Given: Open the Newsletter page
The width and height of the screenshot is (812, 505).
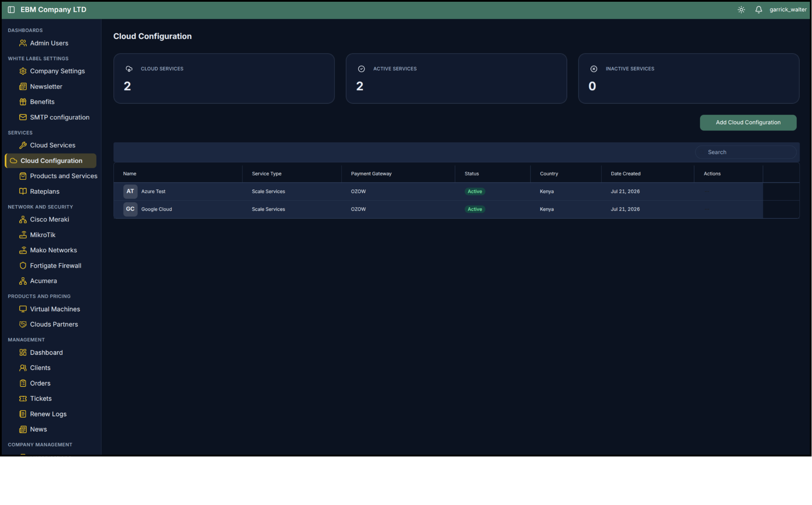Looking at the screenshot, I should 46,86.
